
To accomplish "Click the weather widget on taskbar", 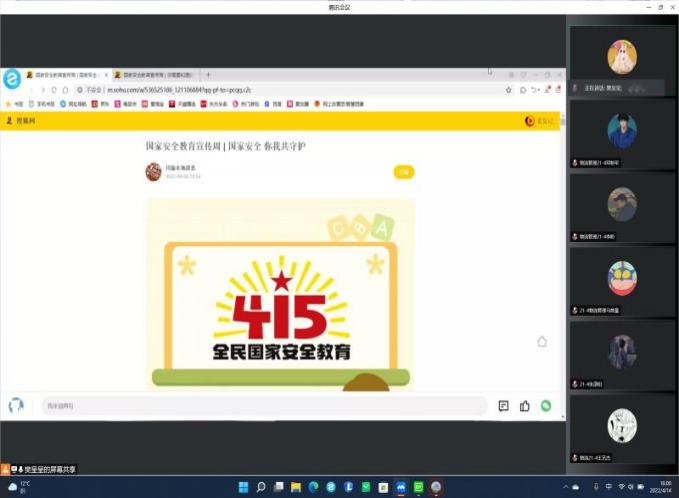I will [18, 487].
